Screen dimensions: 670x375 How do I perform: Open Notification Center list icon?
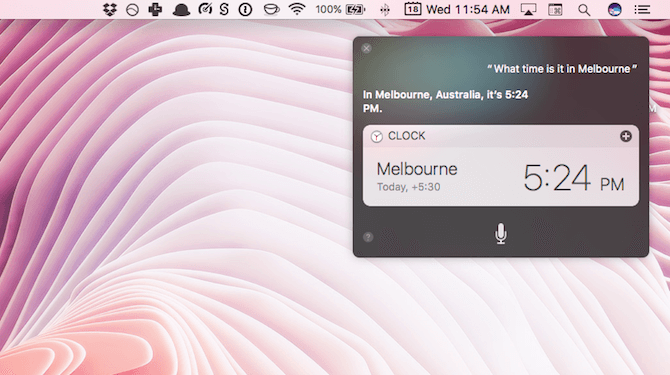click(x=642, y=9)
